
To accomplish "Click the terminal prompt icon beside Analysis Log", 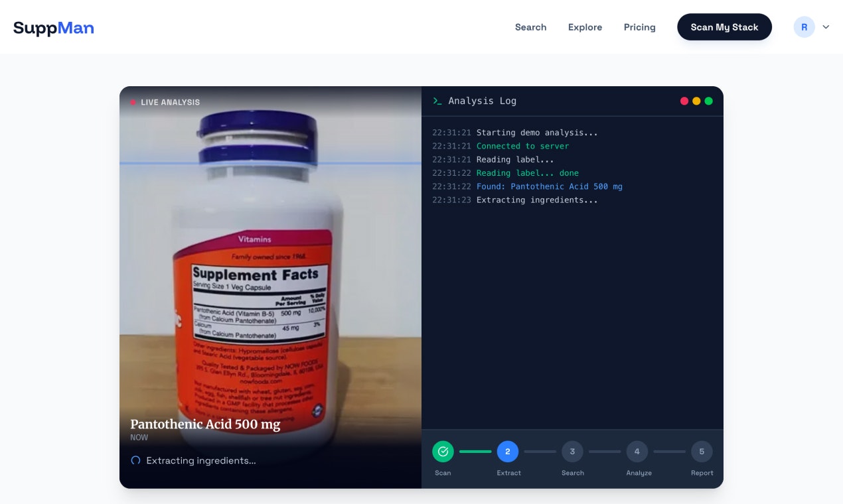I will coord(437,101).
